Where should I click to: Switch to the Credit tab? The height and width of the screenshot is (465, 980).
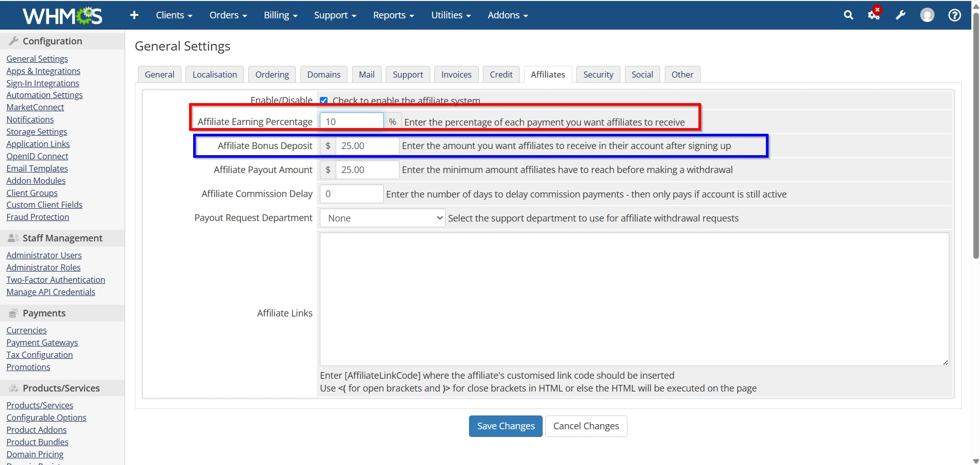pyautogui.click(x=501, y=75)
